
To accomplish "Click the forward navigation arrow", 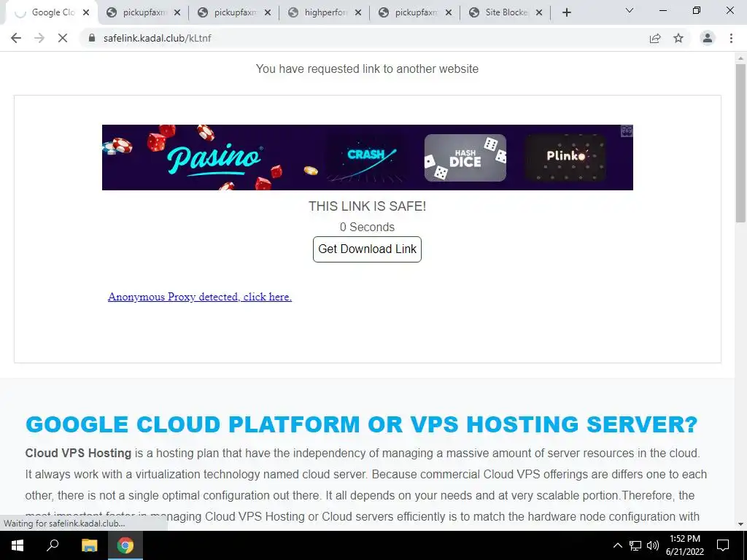I will (39, 38).
